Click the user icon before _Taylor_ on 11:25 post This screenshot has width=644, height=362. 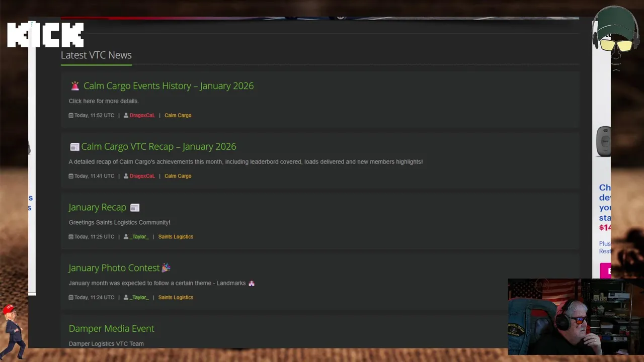[126, 237]
